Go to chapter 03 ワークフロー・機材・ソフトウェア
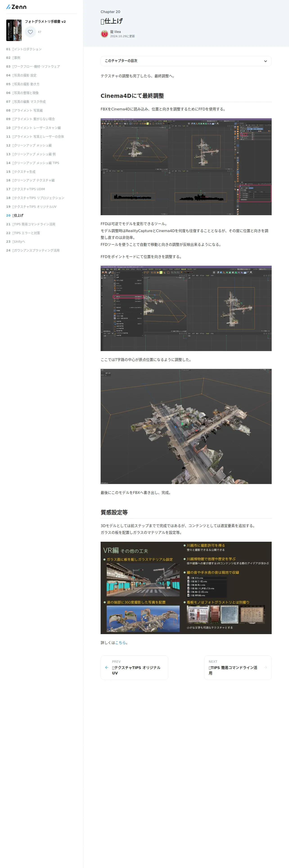The image size is (289, 868). [33, 67]
